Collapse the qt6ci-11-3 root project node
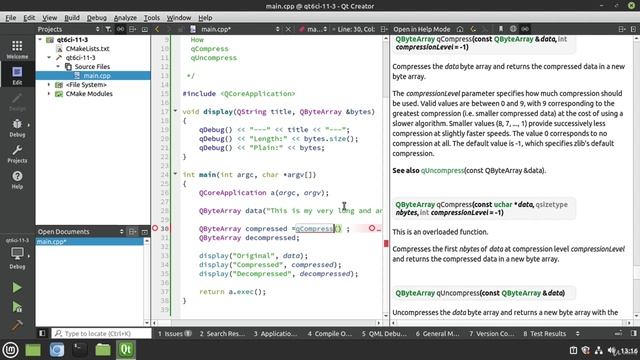The image size is (640, 360). 40,40
